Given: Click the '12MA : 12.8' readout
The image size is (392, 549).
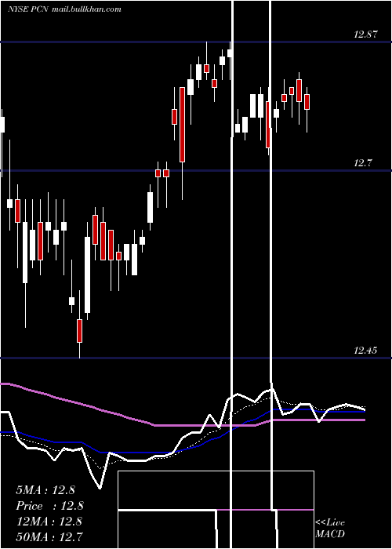Looking at the screenshot, I should point(49,521).
